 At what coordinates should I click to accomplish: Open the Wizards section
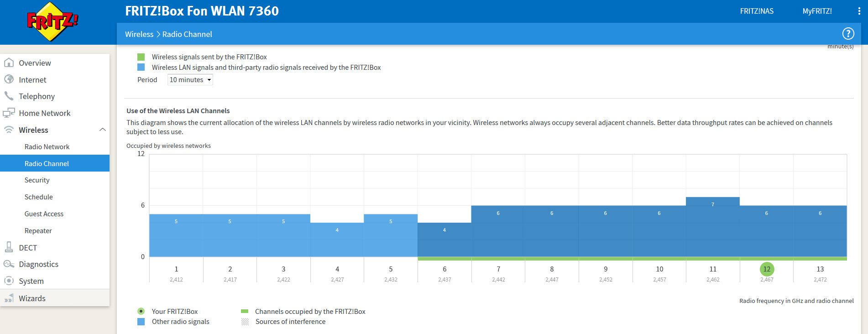(x=32, y=298)
